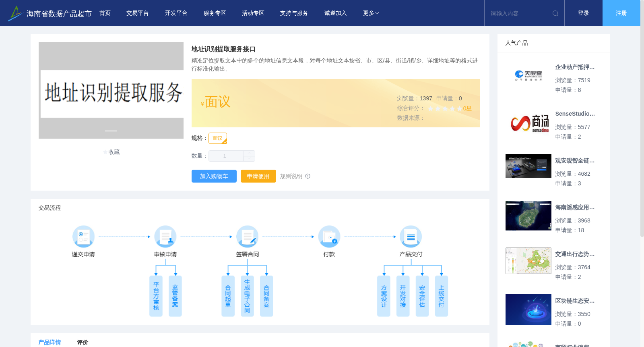The height and width of the screenshot is (347, 644).
Task: Switch to the 产品详情 tab
Action: (x=50, y=342)
